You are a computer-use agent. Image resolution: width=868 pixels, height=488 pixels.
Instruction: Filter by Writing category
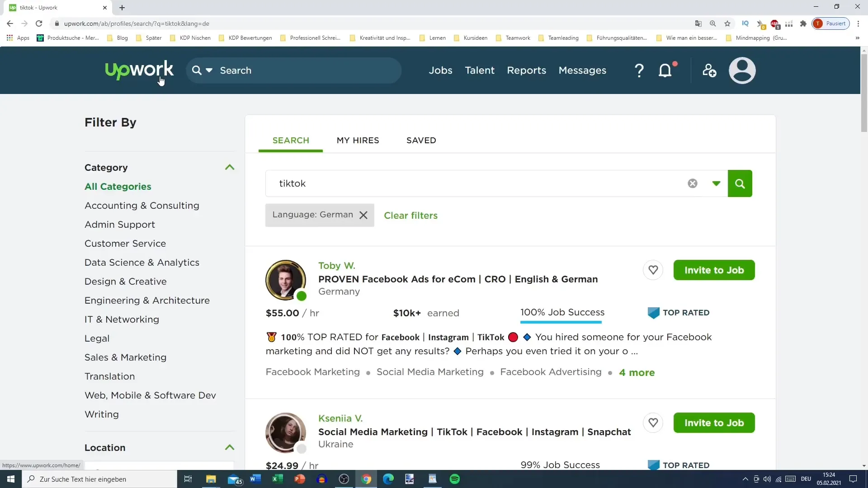(x=101, y=414)
